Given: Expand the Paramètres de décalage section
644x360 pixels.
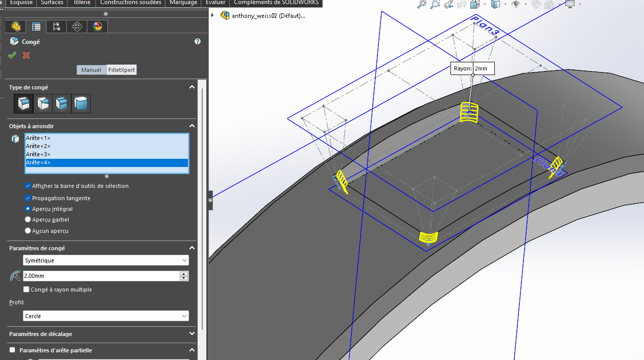Looking at the screenshot, I should [192, 334].
